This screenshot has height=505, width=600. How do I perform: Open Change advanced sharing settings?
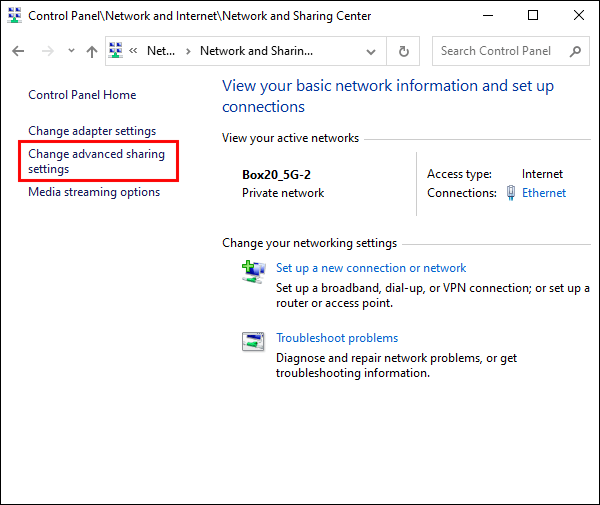96,162
